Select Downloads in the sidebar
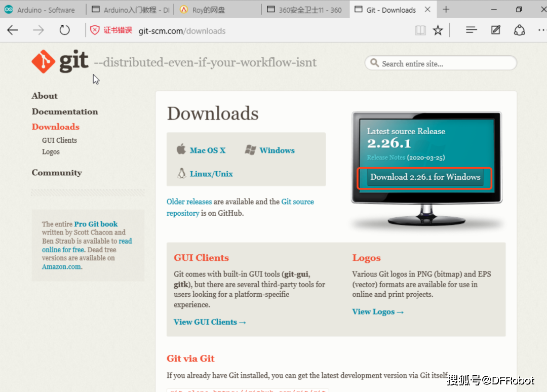This screenshot has width=547, height=392. coord(56,127)
